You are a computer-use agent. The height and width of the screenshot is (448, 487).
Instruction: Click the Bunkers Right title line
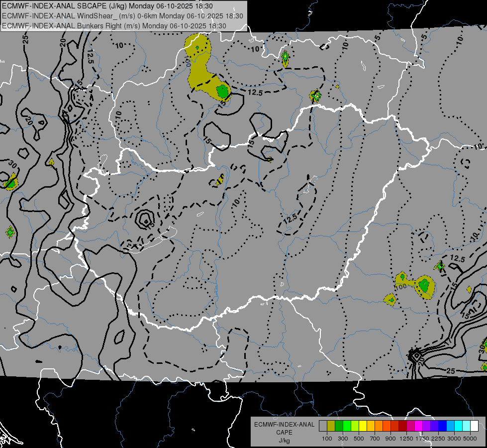[114, 26]
